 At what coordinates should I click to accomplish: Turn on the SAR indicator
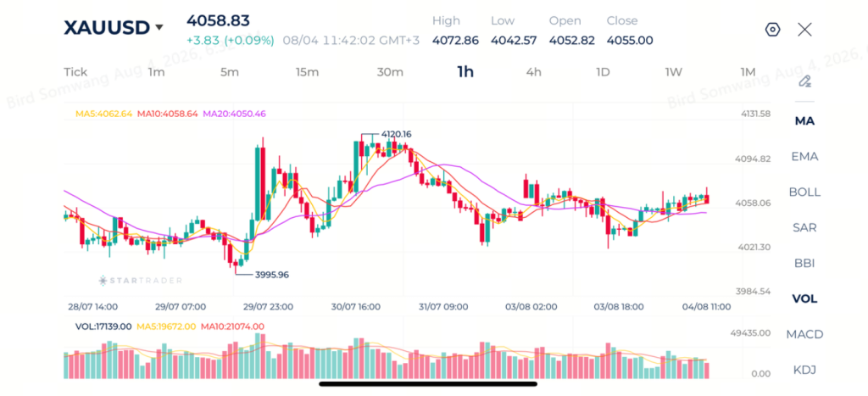coord(804,227)
